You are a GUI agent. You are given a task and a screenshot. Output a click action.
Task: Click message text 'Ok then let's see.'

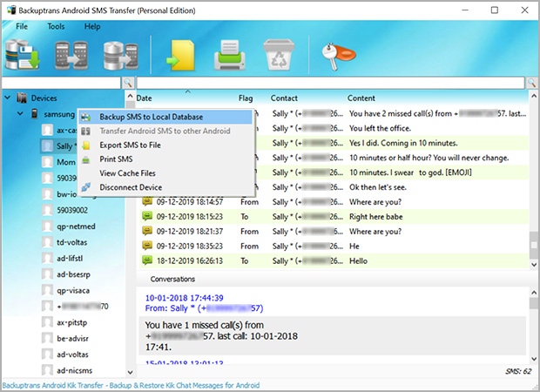click(x=378, y=187)
